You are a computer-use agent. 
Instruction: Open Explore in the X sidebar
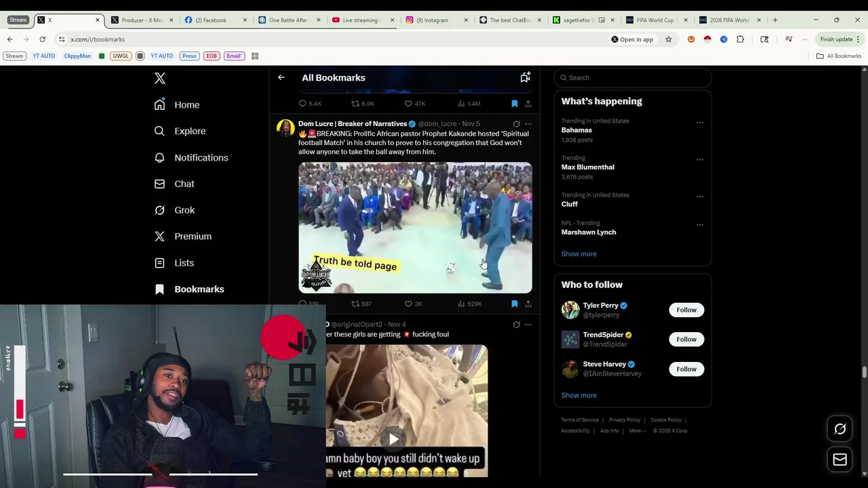(180, 131)
